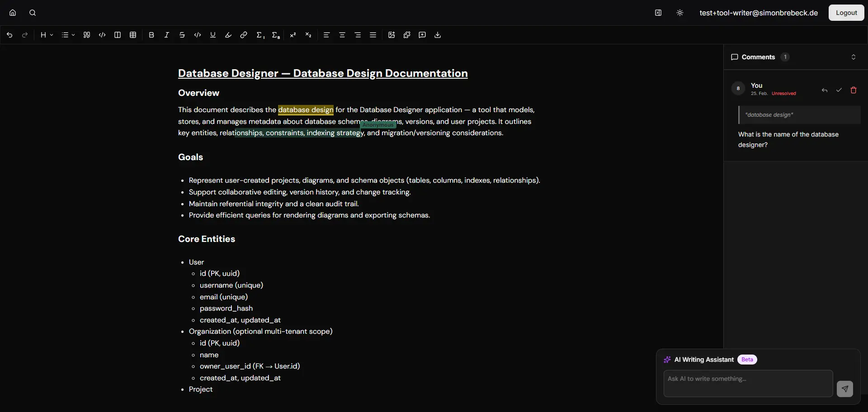Toggle bold formatting
This screenshot has height=412, width=868.
coord(151,35)
